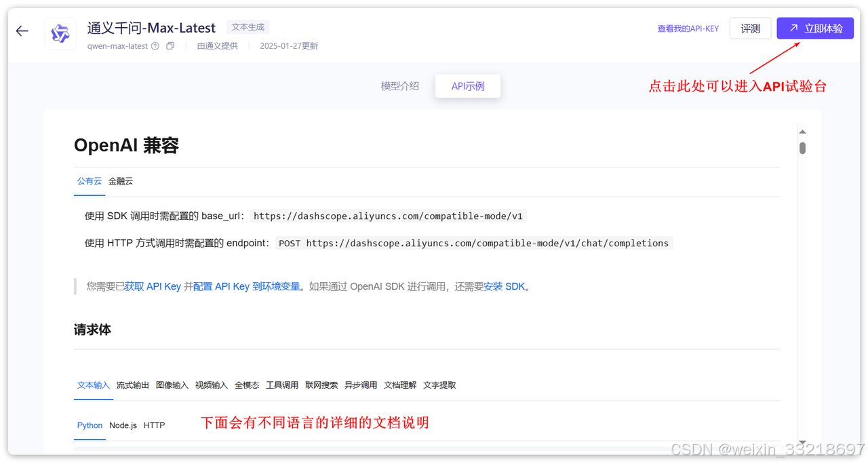Click the 文本生成 tag

[248, 27]
